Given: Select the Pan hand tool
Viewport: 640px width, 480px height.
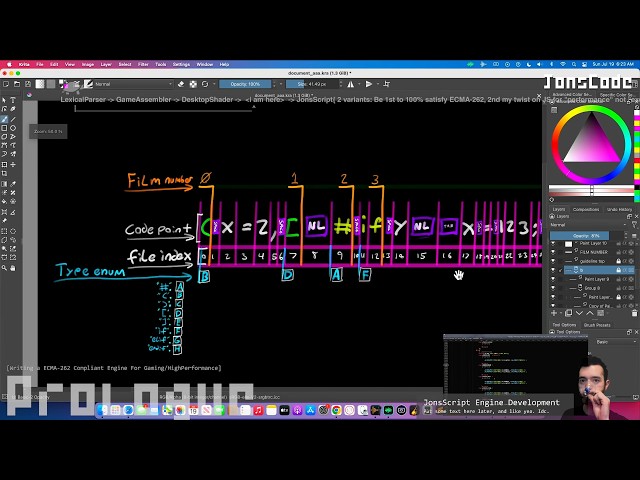Looking at the screenshot, I should click(x=13, y=268).
